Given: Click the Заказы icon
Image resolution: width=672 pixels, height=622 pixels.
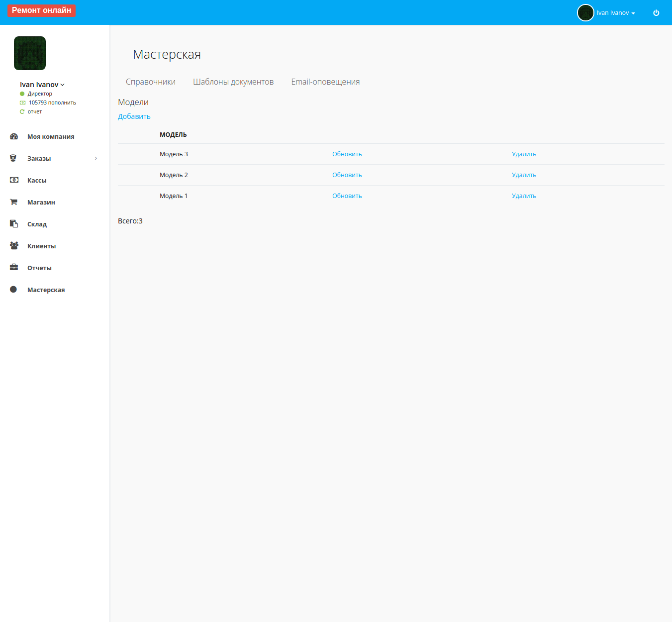Looking at the screenshot, I should tap(13, 158).
